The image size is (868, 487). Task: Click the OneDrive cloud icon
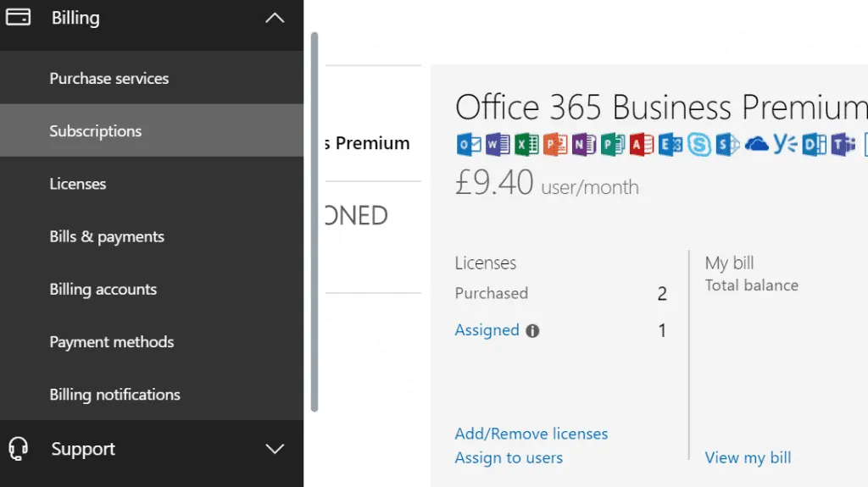757,145
